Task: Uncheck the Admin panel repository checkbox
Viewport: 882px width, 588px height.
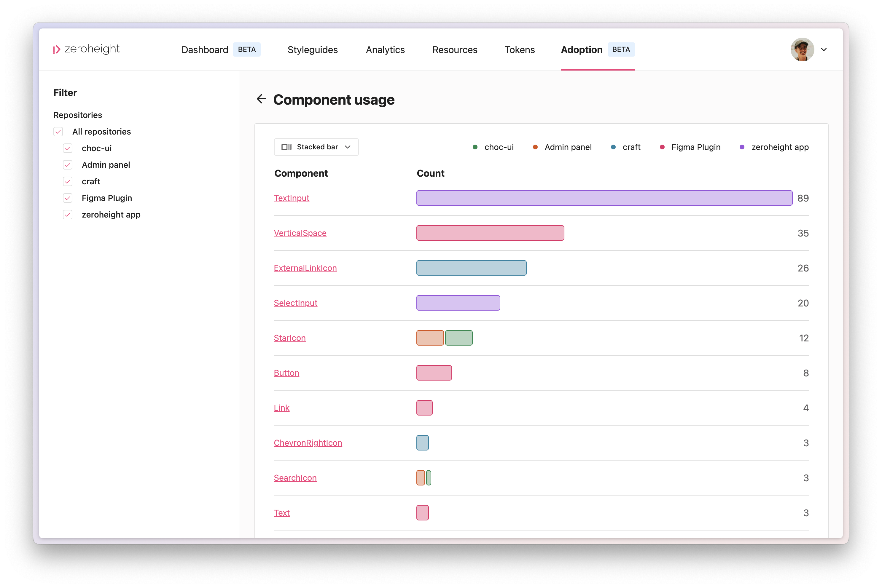Action: (68, 164)
